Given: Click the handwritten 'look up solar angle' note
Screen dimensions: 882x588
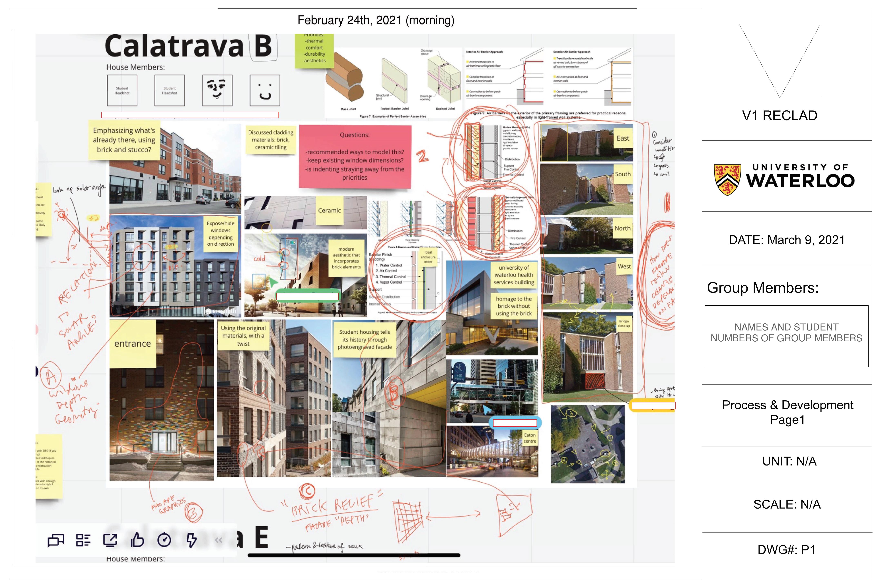Looking at the screenshot, I should (79, 189).
